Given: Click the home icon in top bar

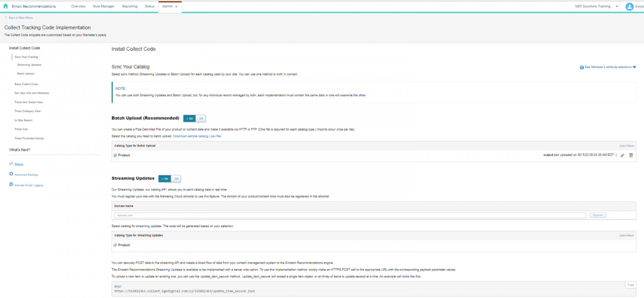Looking at the screenshot, I should [5, 6].
